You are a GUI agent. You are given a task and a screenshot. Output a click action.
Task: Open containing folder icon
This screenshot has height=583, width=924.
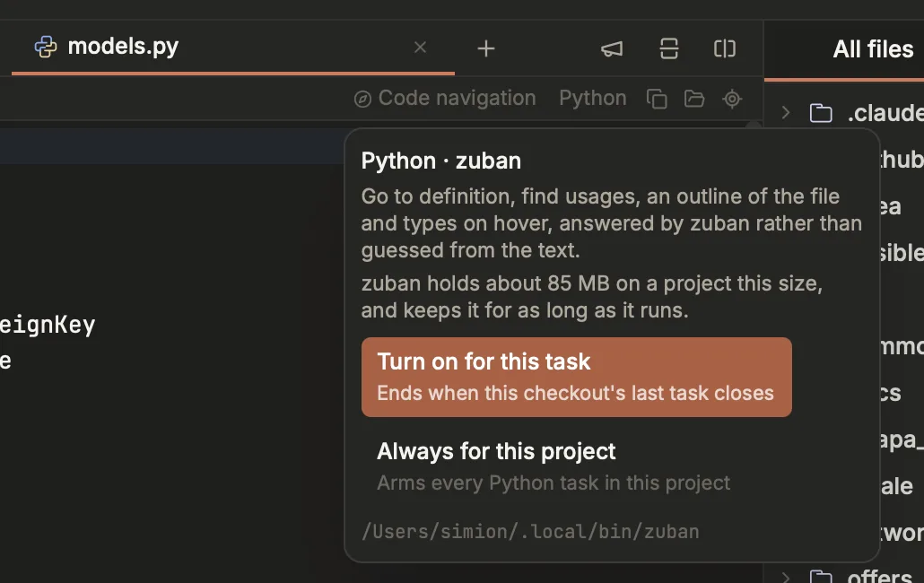click(x=694, y=99)
